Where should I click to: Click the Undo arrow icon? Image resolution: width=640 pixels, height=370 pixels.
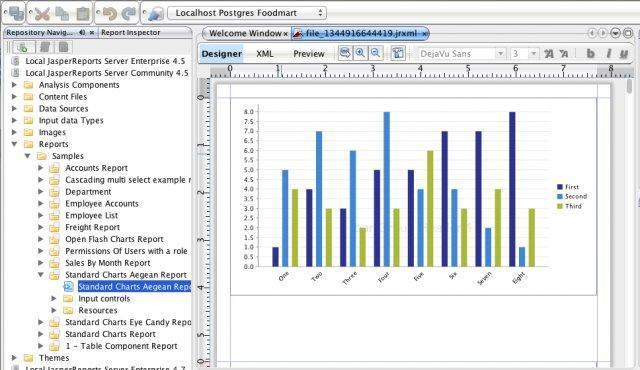tap(109, 13)
